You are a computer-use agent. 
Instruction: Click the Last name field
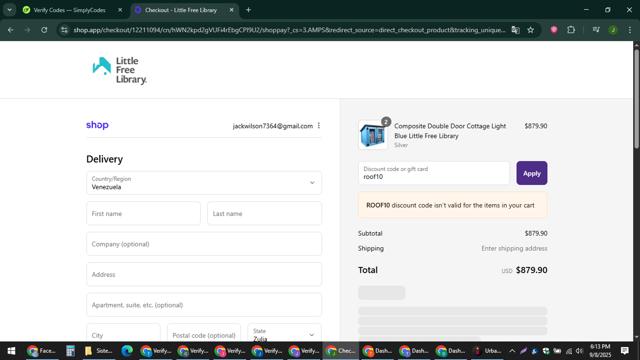coord(264,213)
